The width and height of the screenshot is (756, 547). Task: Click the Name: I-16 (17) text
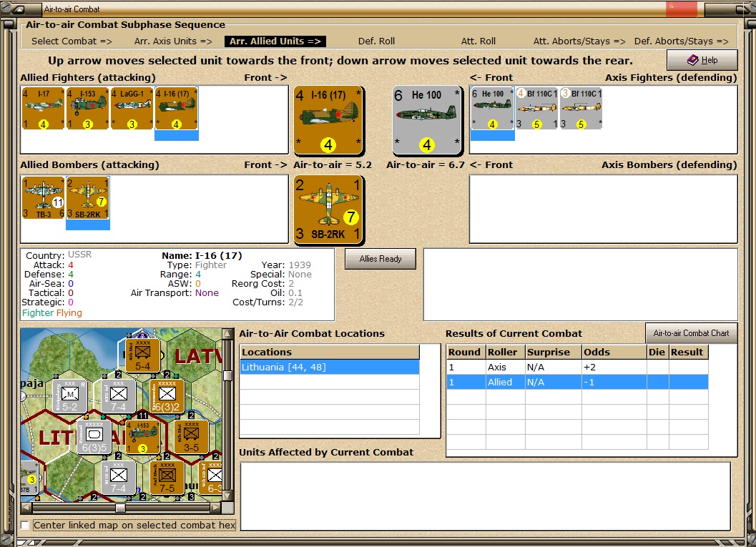tap(202, 256)
